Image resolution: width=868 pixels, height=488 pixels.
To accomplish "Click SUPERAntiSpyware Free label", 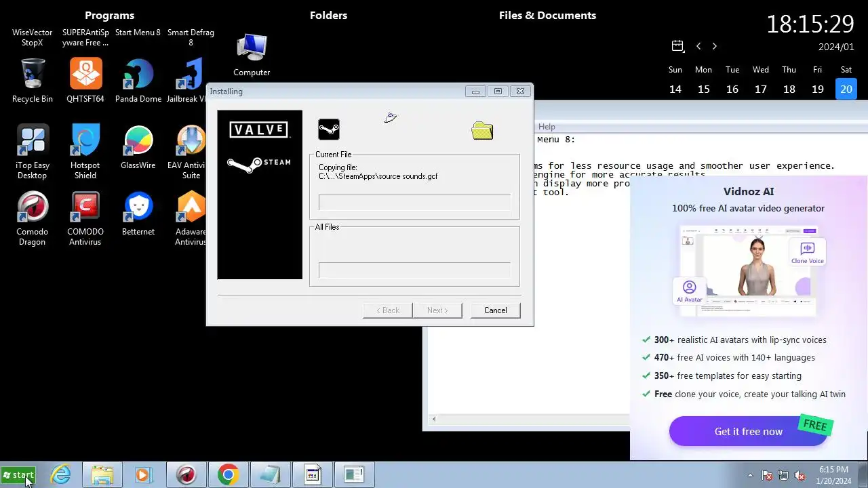I will pos(85,37).
